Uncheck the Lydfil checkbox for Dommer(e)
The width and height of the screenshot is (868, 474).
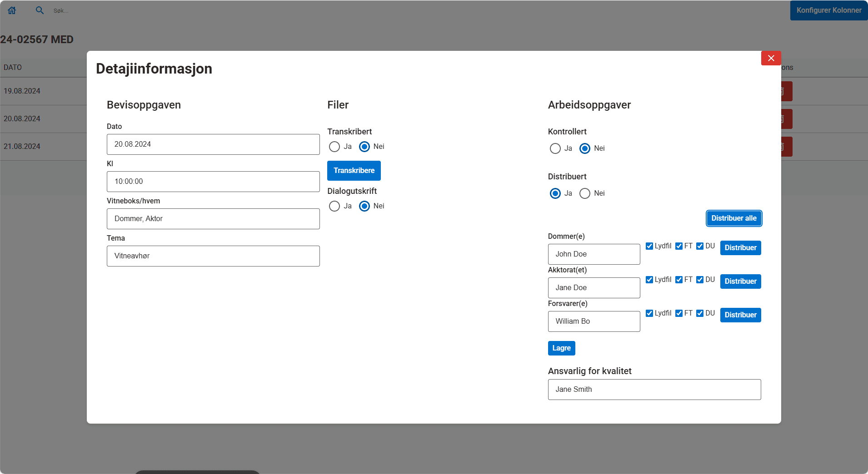pos(650,246)
